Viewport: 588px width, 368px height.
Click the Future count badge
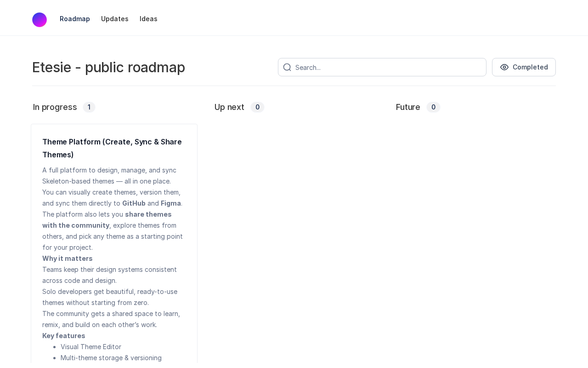click(433, 107)
